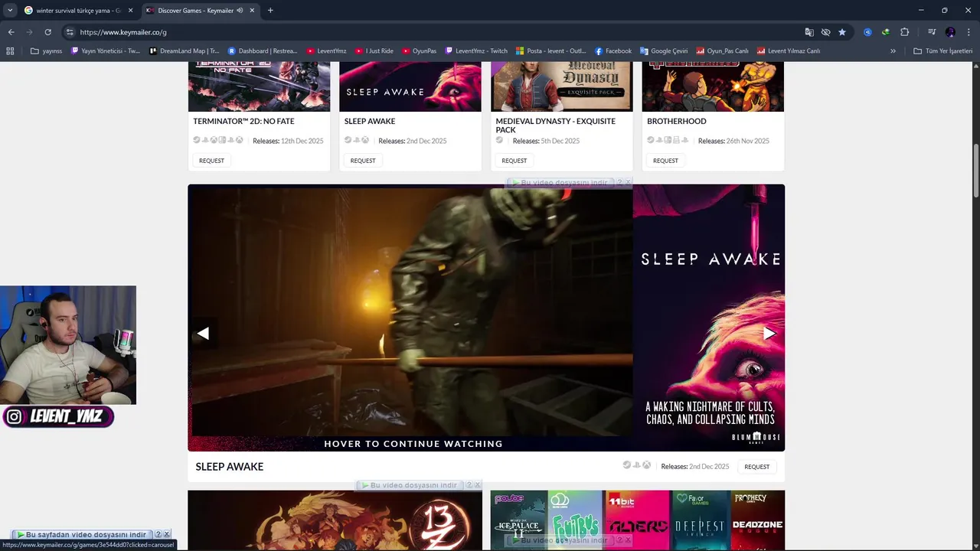Click Steam icon in Sleep Awake carousel row

pyautogui.click(x=626, y=465)
